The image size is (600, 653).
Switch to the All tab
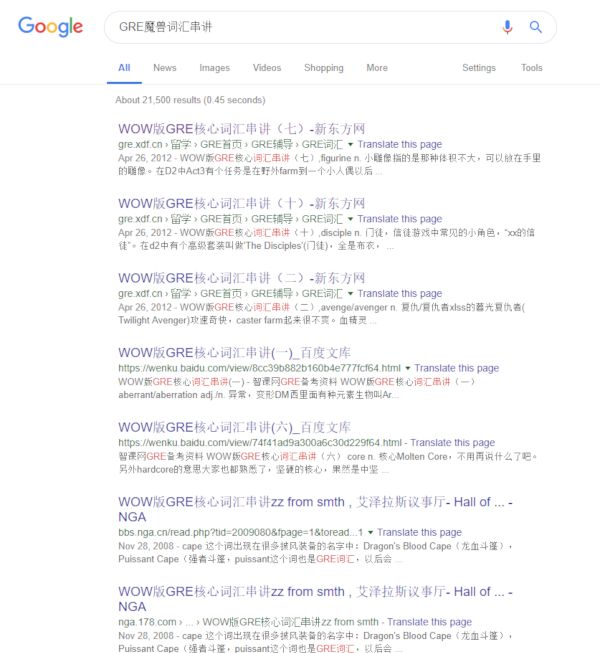coord(124,68)
